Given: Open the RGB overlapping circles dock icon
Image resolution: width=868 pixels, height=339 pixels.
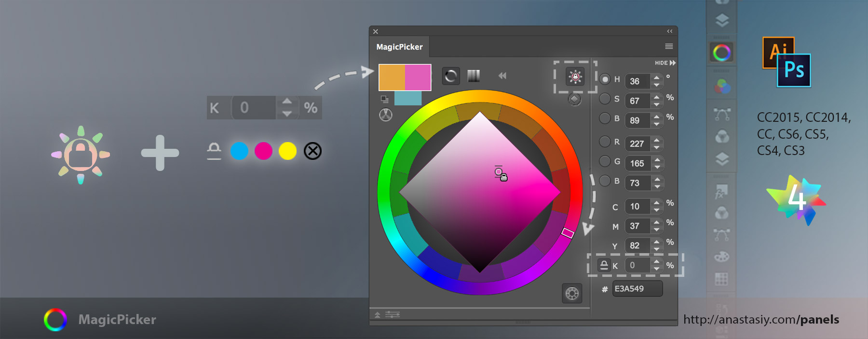Looking at the screenshot, I should 722,87.
